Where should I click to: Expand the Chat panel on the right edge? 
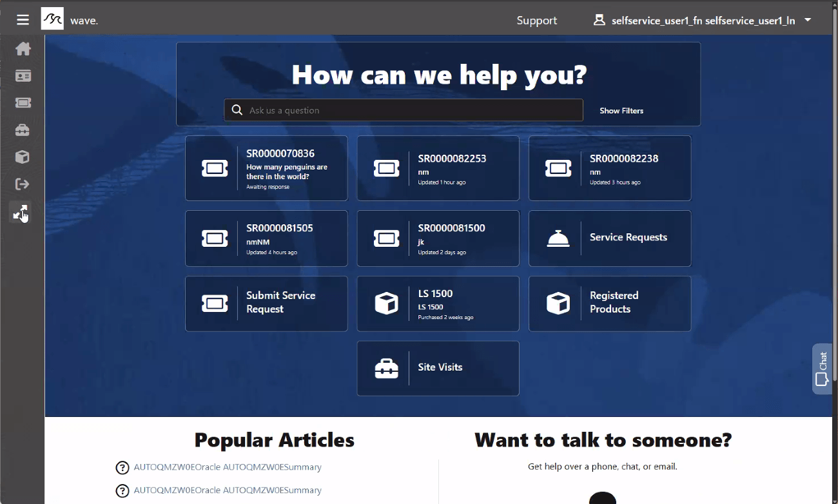[x=822, y=368]
